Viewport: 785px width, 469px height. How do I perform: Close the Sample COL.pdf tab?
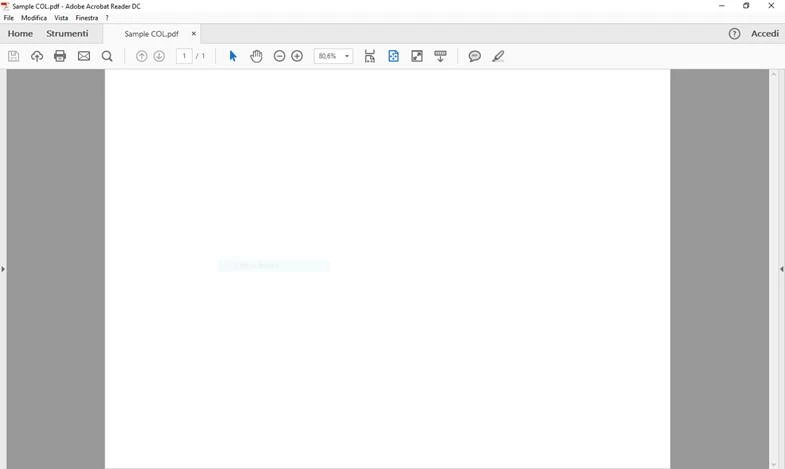coord(194,34)
